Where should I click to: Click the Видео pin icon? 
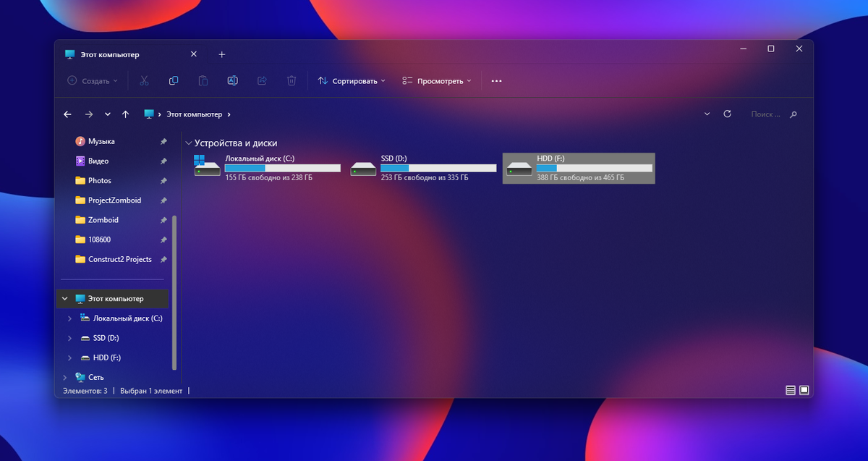(163, 161)
